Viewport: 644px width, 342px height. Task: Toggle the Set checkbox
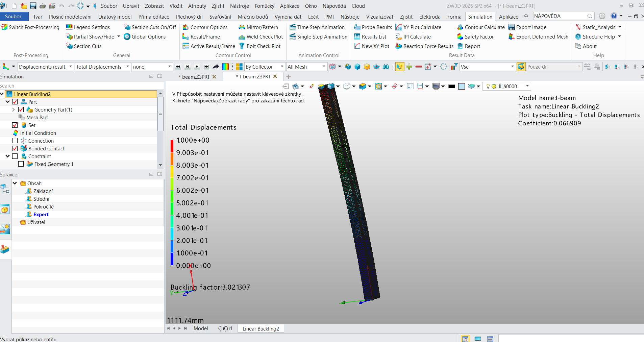[15, 125]
